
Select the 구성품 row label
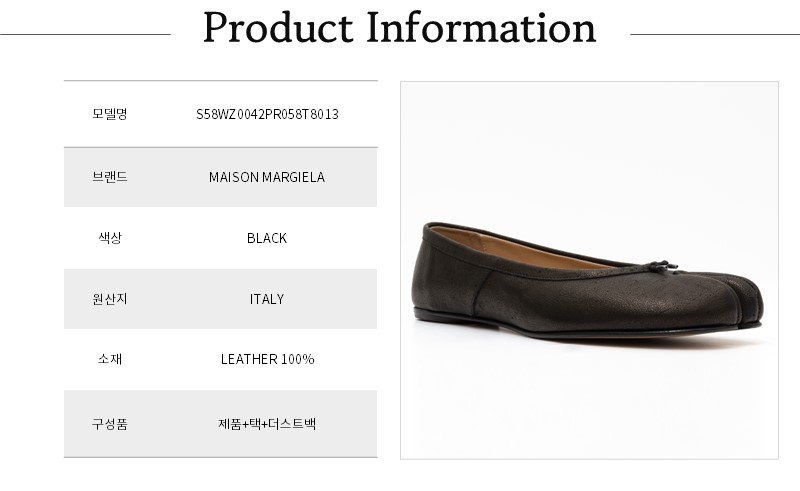pyautogui.click(x=110, y=424)
